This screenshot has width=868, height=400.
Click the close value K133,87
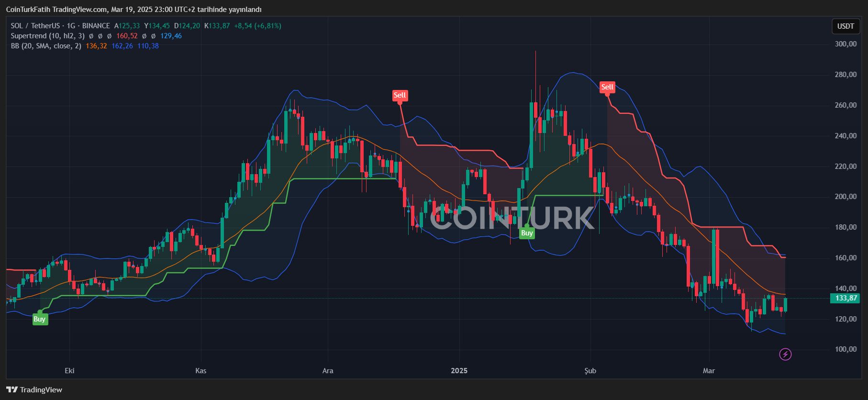click(217, 26)
